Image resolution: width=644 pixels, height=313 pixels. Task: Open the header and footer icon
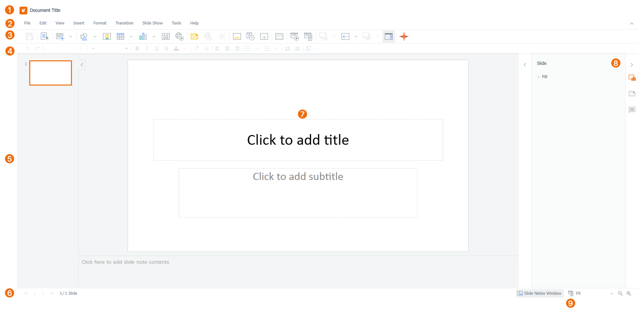pos(237,36)
